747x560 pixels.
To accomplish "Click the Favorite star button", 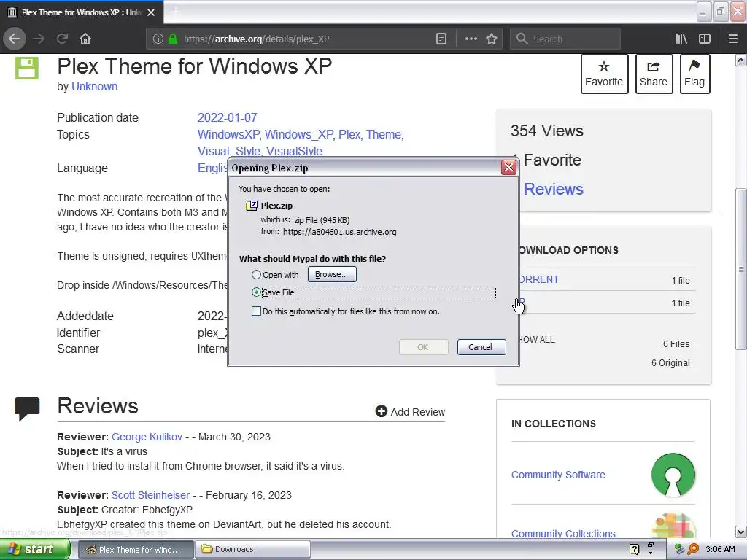I will (604, 74).
